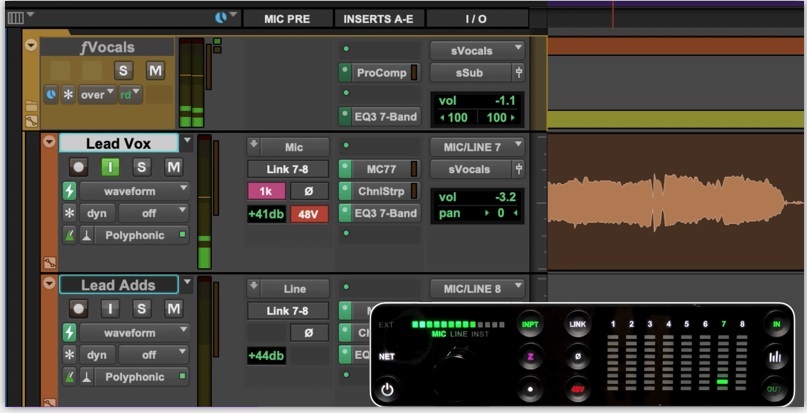Screen dimensions: 807x413
Task: Click the Link 7-8 button on Lead Vox
Action: coord(288,169)
